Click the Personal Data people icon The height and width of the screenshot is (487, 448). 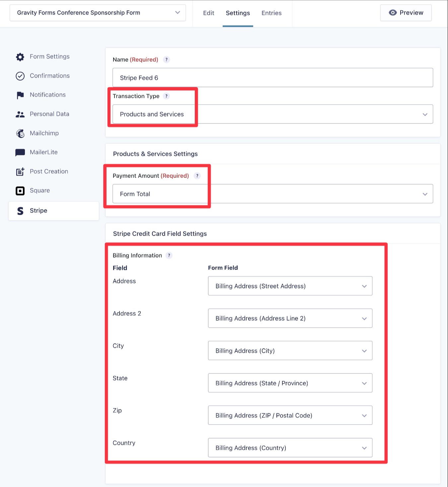tap(20, 114)
